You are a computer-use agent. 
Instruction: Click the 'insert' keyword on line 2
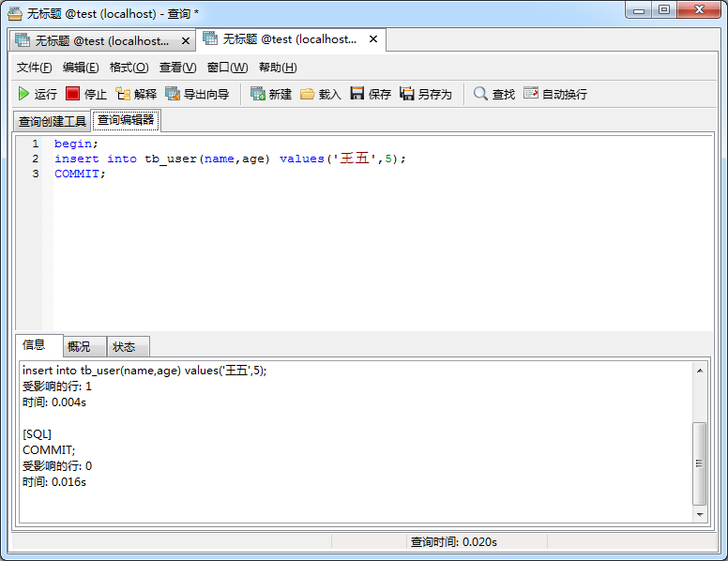77,159
